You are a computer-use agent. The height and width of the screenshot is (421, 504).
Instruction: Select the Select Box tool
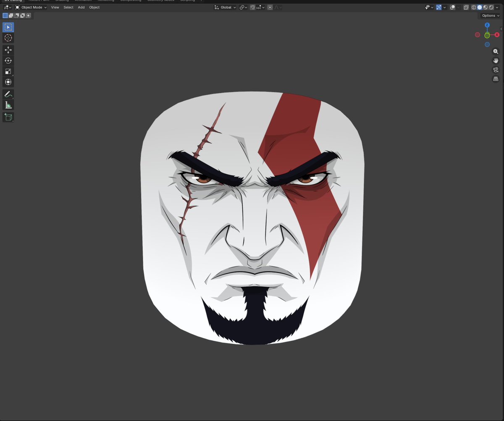tap(8, 27)
